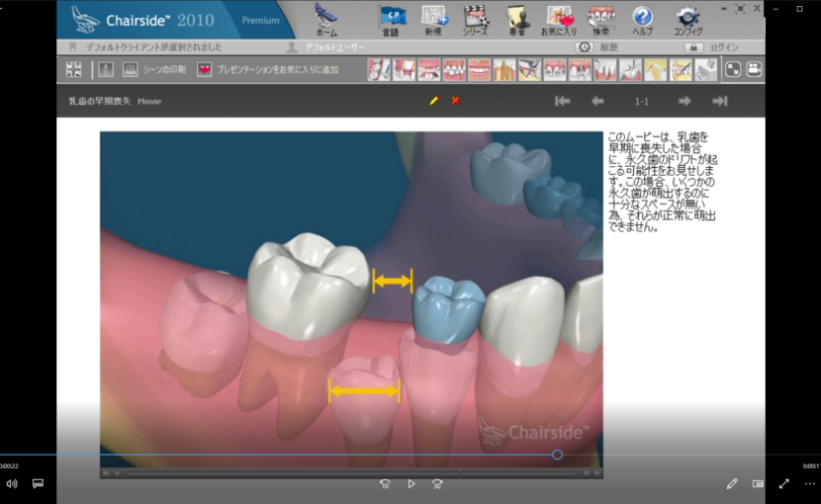
Task: Select the braces orthodontics category thumbnail
Action: click(x=555, y=69)
